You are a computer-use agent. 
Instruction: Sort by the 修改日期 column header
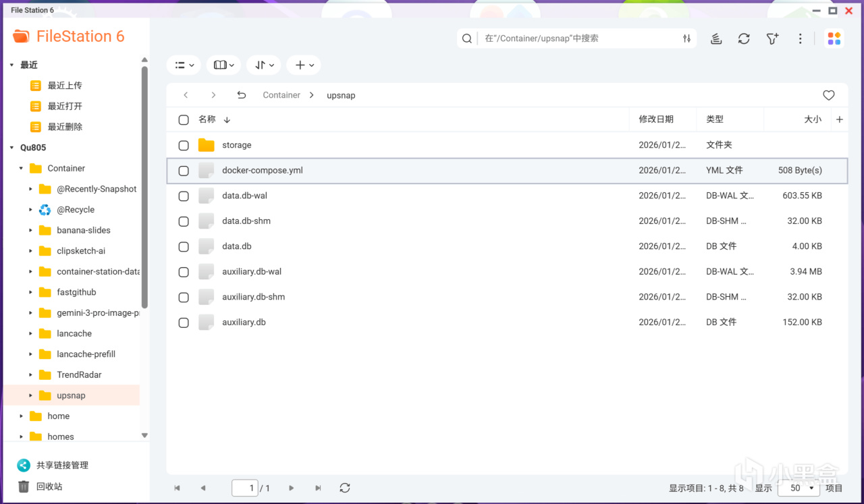[x=656, y=119]
